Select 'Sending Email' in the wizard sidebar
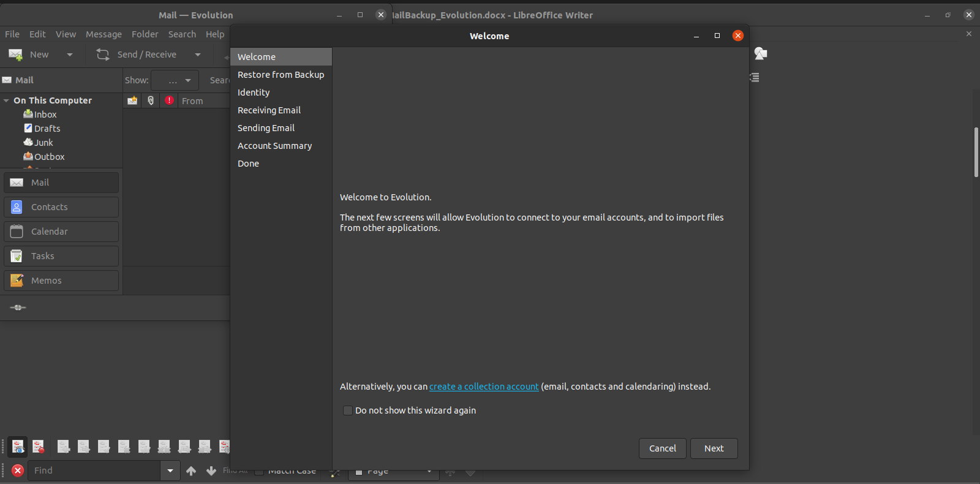 coord(281,128)
